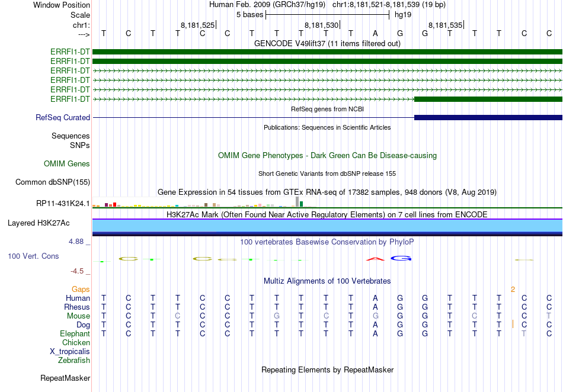Click the orange 2 in the Gaps row
Image resolution: width=563 pixels, height=392 pixels.
(x=513, y=289)
